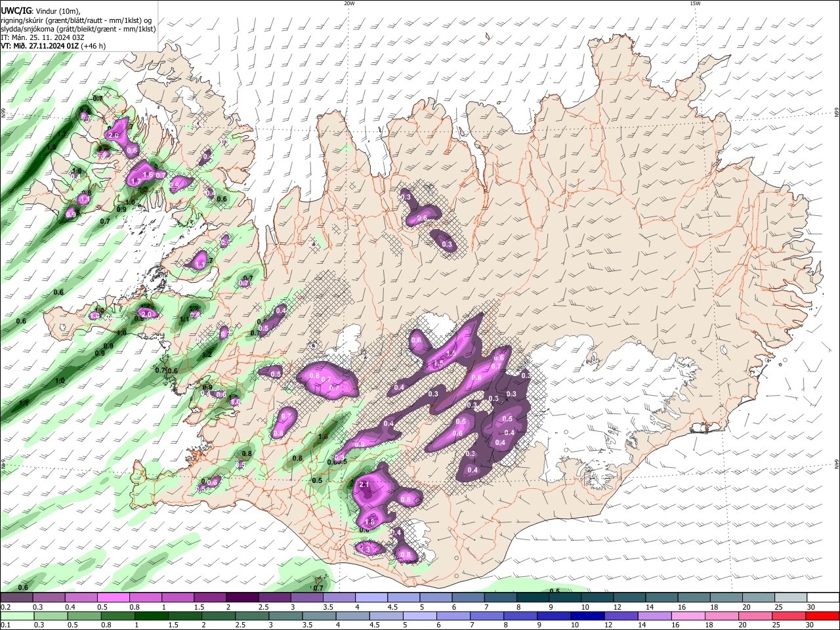Select the 'VT: Mið. 27.11.2024 01Z (+46 h)' line

(x=52, y=46)
